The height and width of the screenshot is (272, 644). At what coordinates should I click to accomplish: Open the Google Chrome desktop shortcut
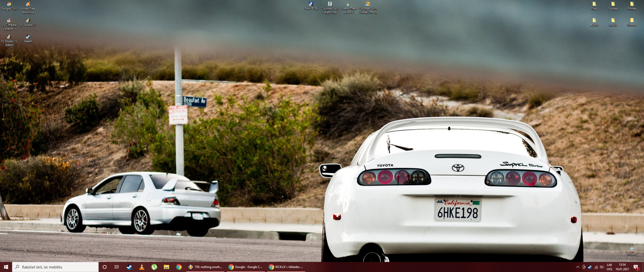click(x=9, y=6)
